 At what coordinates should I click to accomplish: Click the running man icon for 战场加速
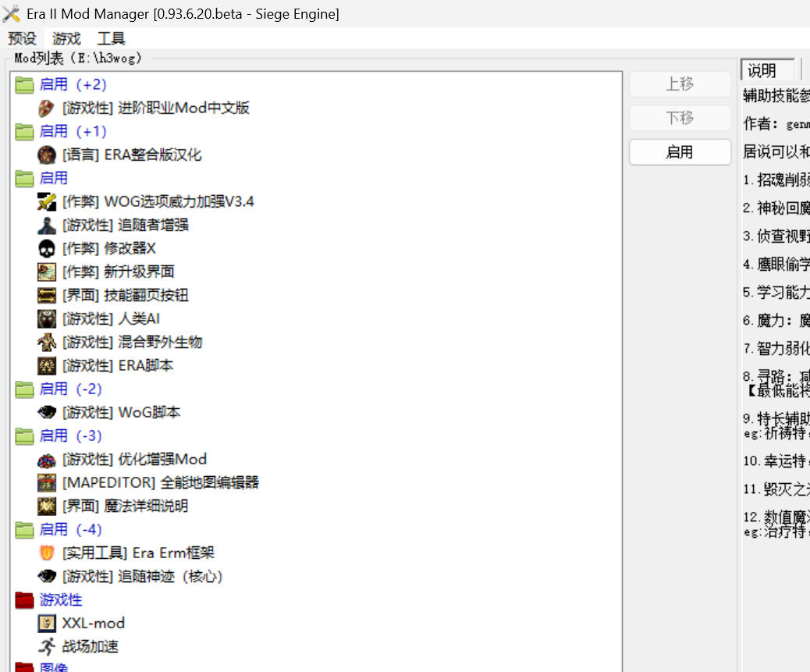47,646
